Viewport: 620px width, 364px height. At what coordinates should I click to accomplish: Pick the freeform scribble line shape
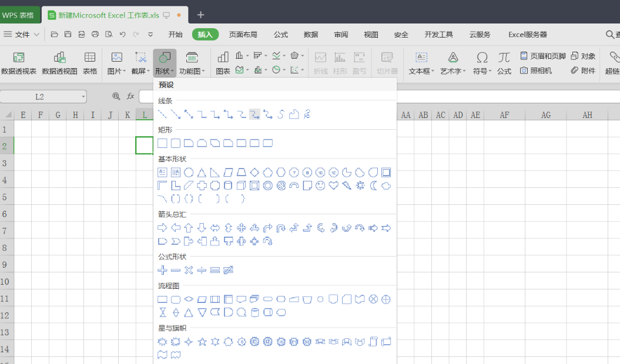[x=307, y=114]
